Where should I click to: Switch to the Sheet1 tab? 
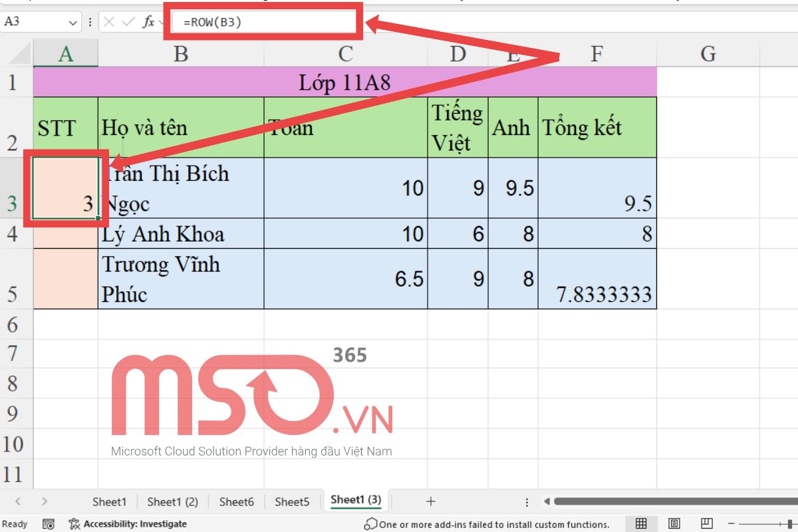click(109, 501)
